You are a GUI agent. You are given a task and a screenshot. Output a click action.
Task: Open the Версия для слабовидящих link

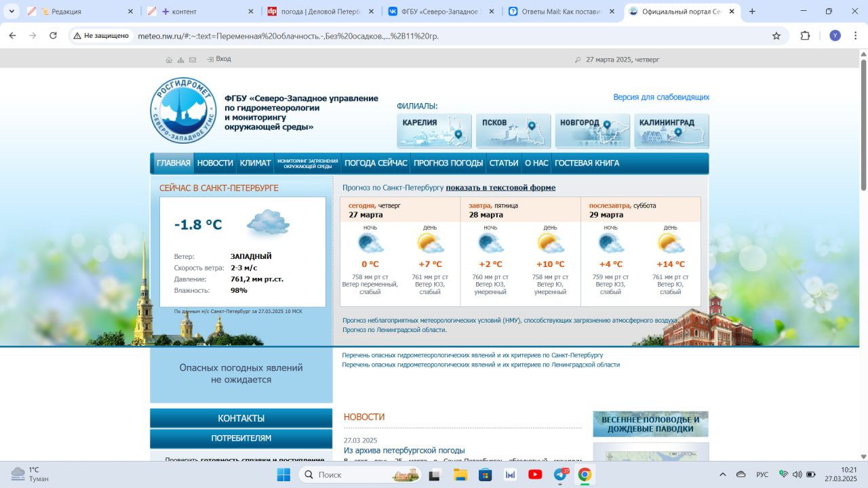[x=661, y=97]
